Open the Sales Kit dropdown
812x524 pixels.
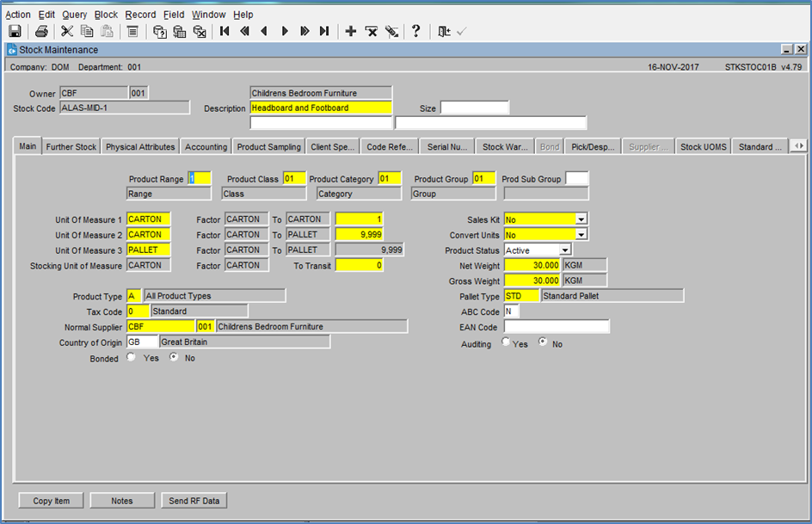pyautogui.click(x=581, y=219)
